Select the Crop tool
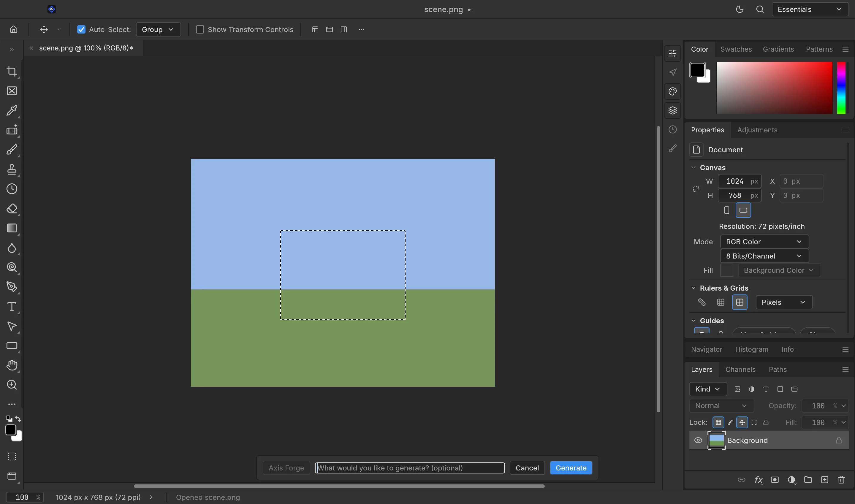Image resolution: width=855 pixels, height=504 pixels. tap(12, 71)
